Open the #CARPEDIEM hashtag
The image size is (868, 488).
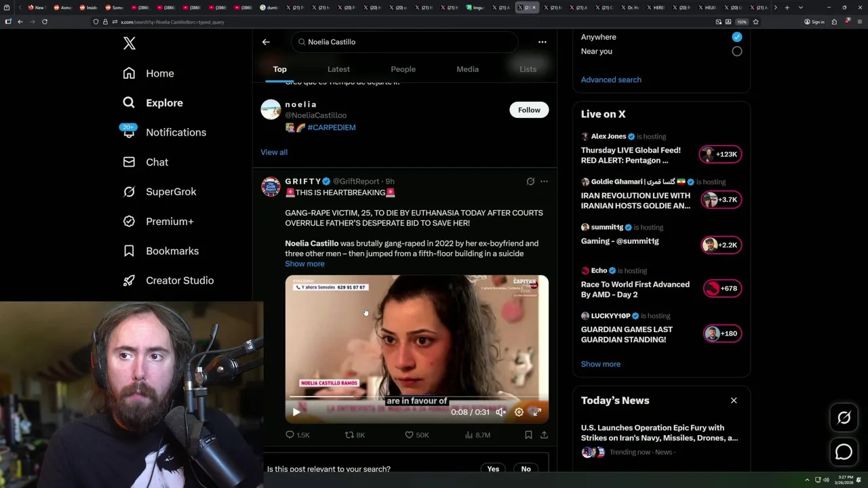[x=331, y=127]
